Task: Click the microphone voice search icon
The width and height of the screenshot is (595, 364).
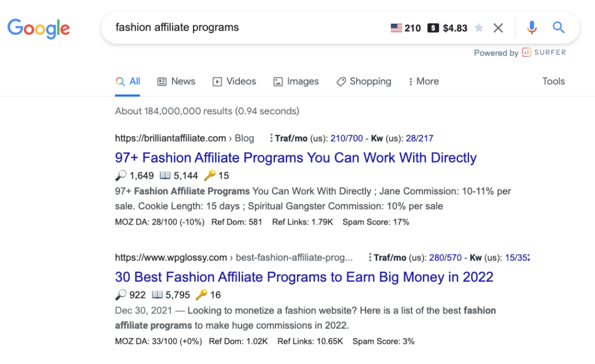Action: point(532,28)
